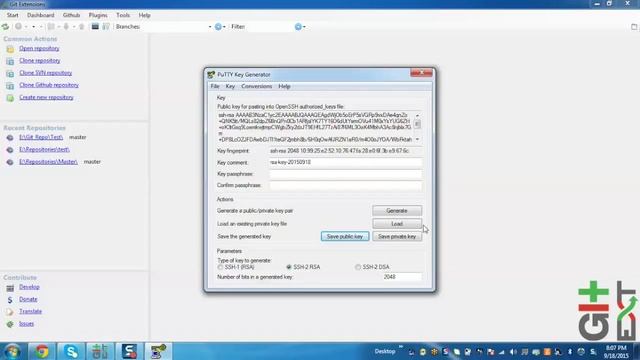Click the Git Extensions taskbar icon
This screenshot has height=360, width=640.
coord(100,351)
